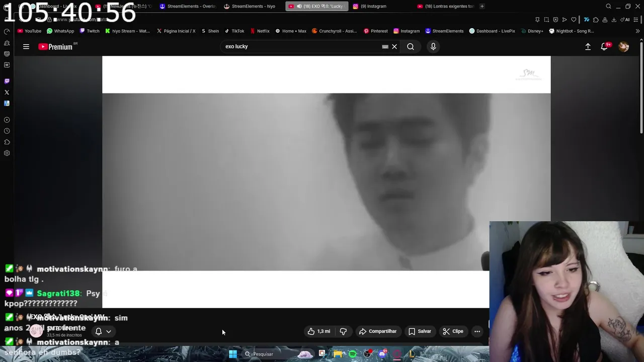Open Twitch panel in browser sidebar
Screen dimensions: 644x362
[x=7, y=81]
